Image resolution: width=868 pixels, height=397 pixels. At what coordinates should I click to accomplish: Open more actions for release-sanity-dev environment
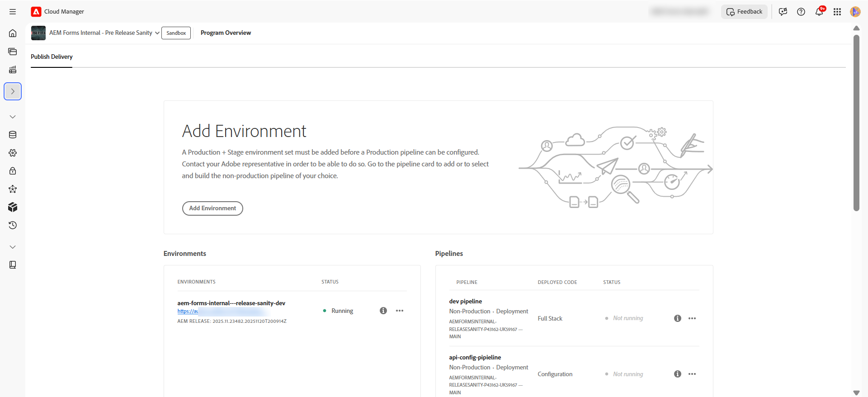[x=399, y=311]
